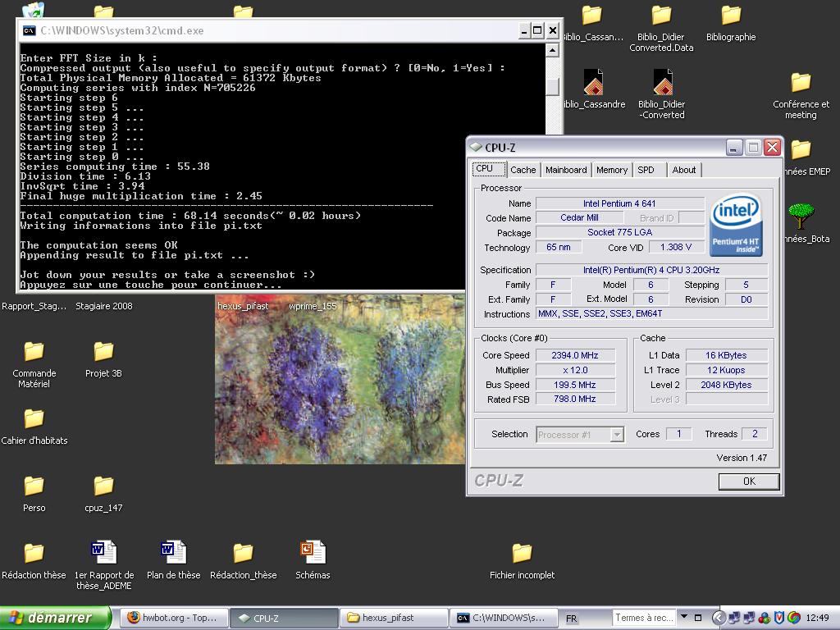This screenshot has width=840, height=630.
Task: Click the colorful swirl tray icon next to clock
Action: point(794,618)
